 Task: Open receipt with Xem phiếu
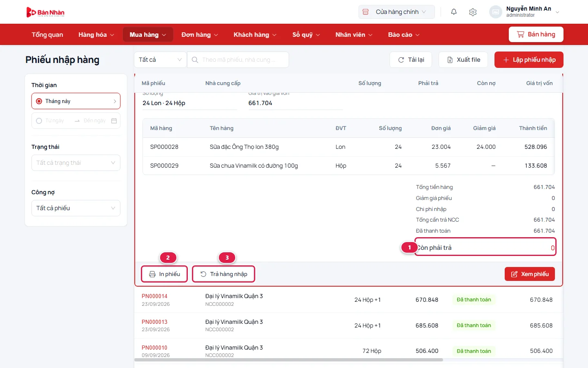pos(530,274)
